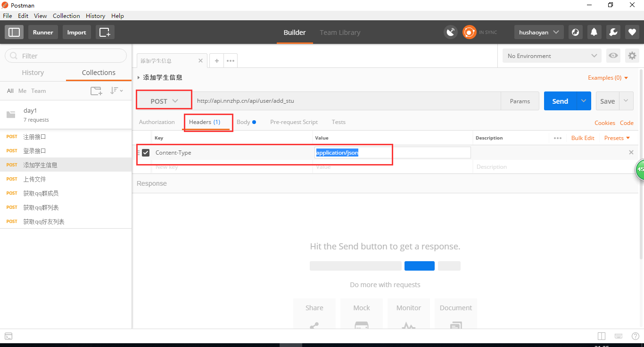Open header columns ellipsis options
This screenshot has height=347, width=644.
[x=558, y=138]
